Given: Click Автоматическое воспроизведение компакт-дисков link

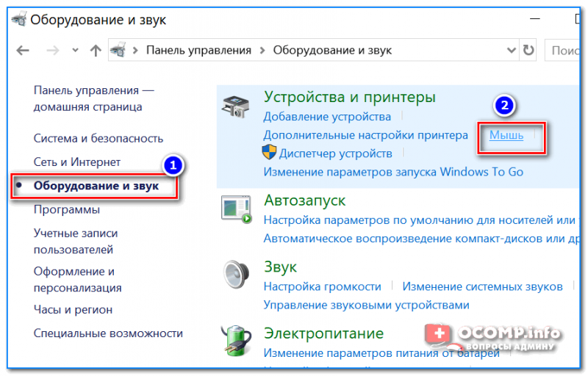Looking at the screenshot, I should [x=421, y=239].
